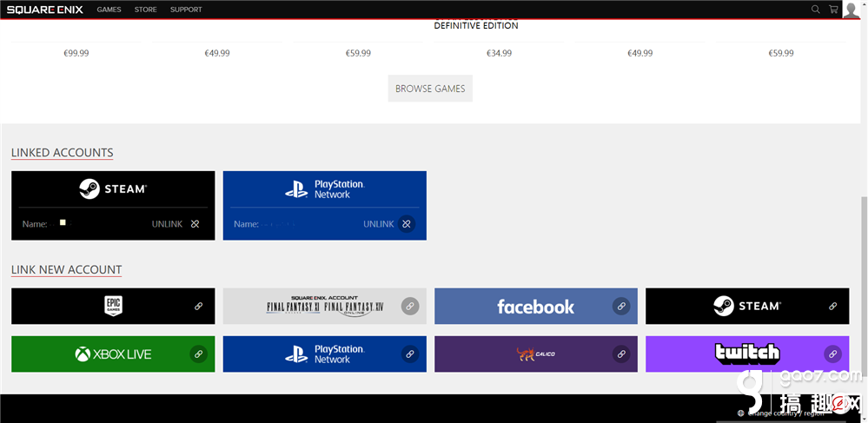Open the SUPPORT menu
This screenshot has width=868, height=423.
pyautogui.click(x=186, y=10)
